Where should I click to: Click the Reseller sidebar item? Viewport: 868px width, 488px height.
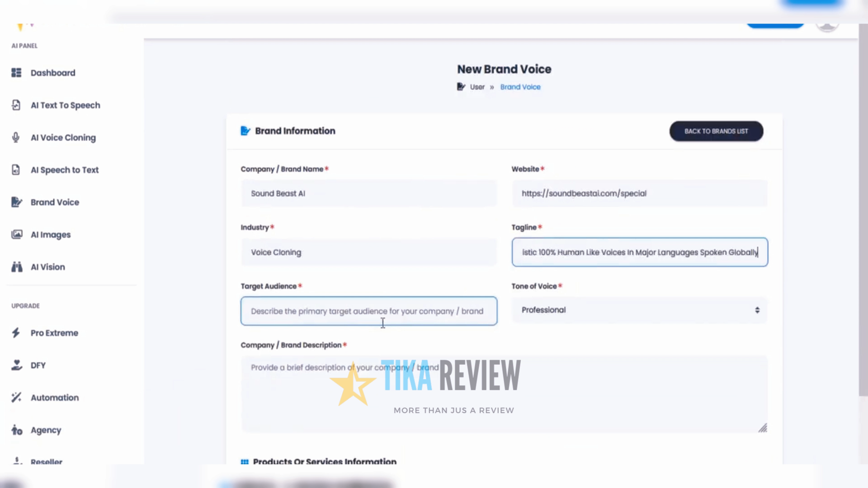46,462
